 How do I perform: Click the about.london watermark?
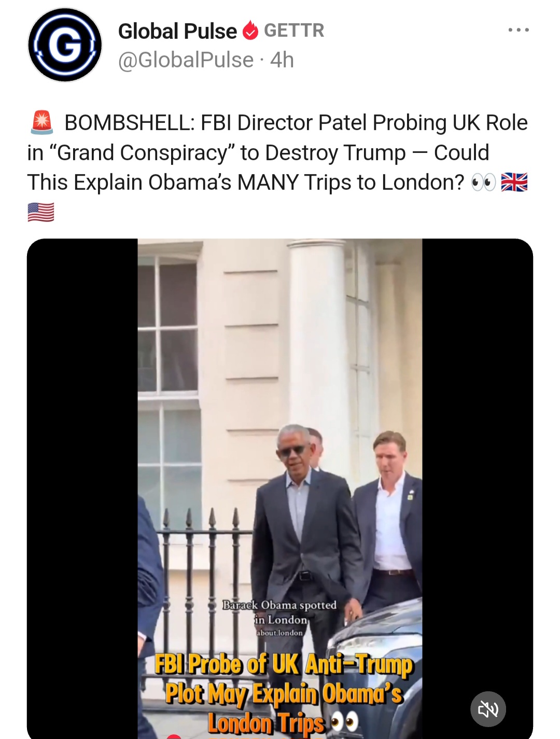point(279,633)
